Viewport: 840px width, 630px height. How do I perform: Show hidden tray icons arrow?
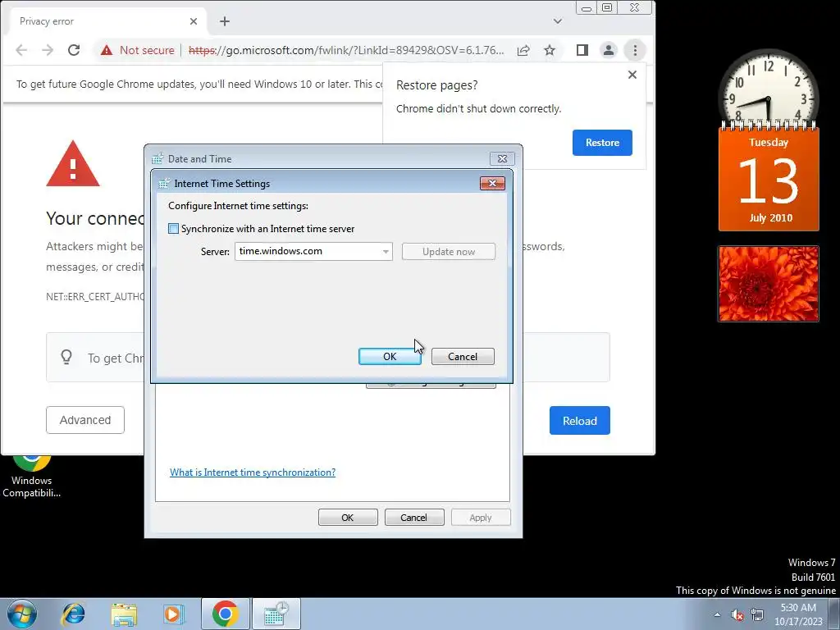pos(717,614)
